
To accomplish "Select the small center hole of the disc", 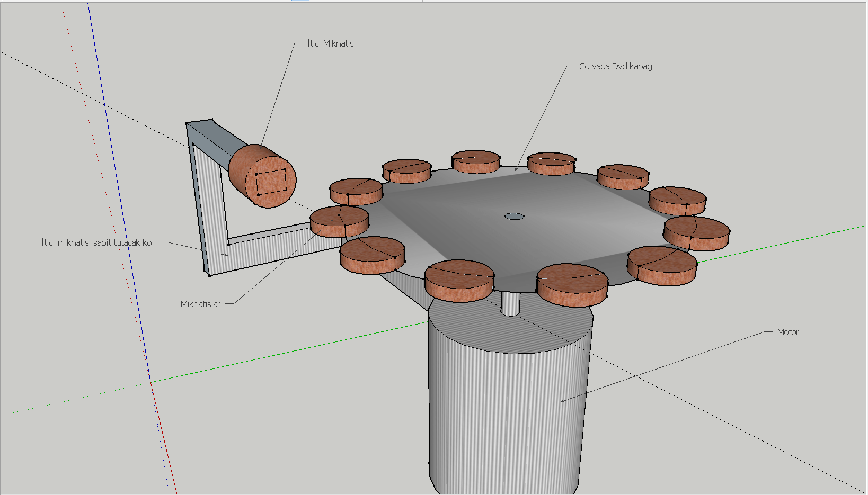I will pyautogui.click(x=514, y=216).
